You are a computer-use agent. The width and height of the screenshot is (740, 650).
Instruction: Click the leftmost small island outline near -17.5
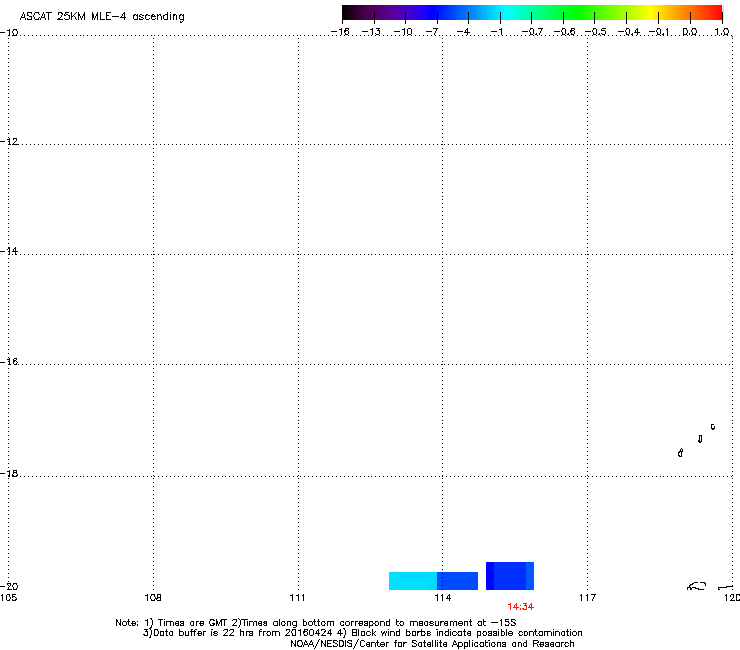680,453
